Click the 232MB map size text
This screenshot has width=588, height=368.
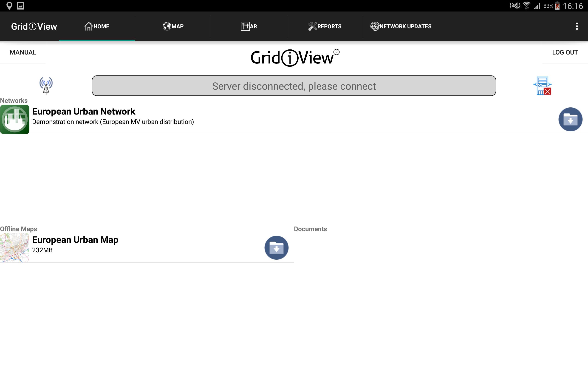(42, 250)
